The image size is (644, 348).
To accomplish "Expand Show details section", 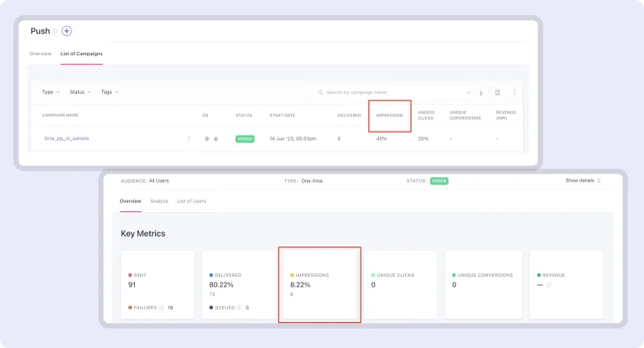I will coord(583,180).
